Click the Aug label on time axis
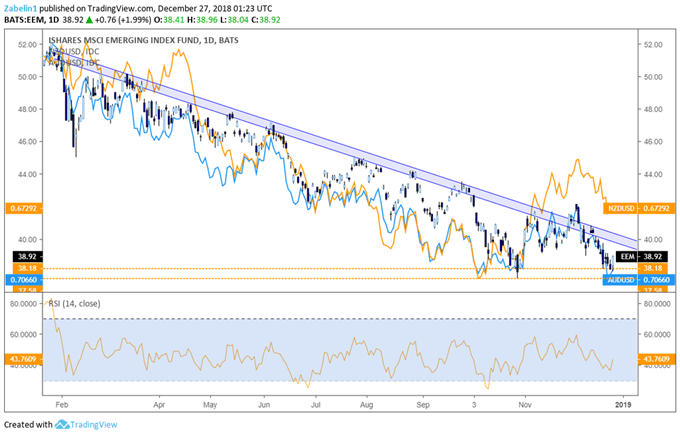680x436 pixels. (x=366, y=405)
